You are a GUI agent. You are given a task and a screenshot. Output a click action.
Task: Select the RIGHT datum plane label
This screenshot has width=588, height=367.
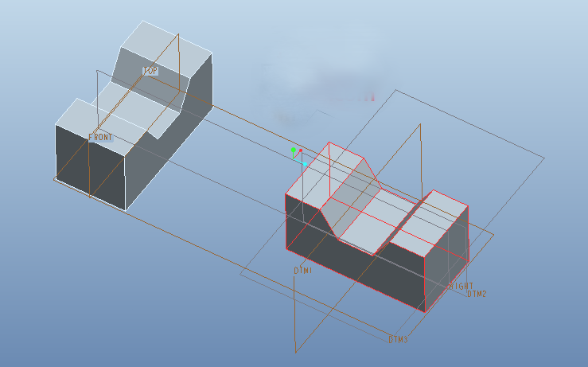click(x=461, y=286)
